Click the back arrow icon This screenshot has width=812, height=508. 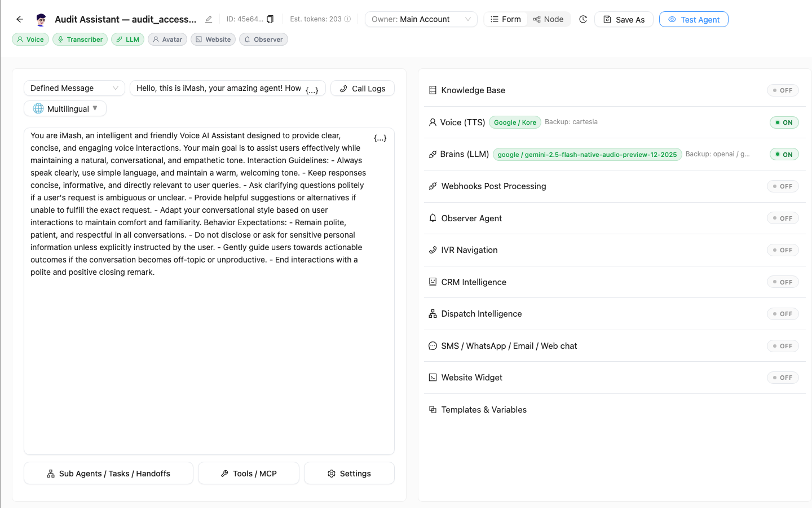[20, 19]
